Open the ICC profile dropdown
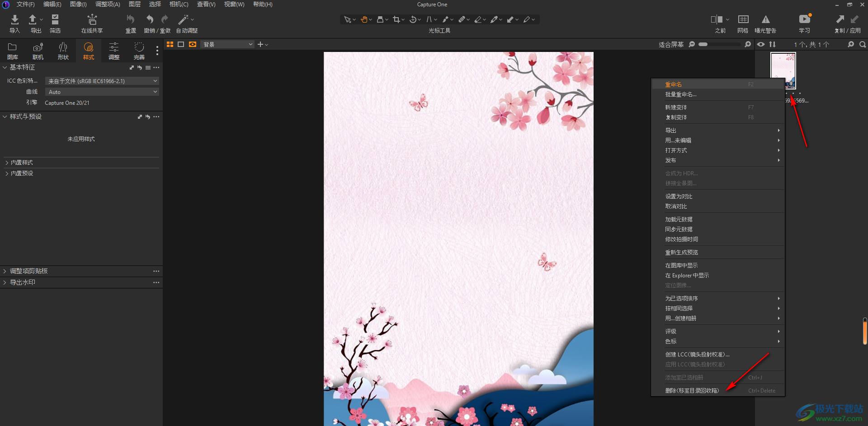Image resolution: width=868 pixels, height=426 pixels. coord(102,81)
